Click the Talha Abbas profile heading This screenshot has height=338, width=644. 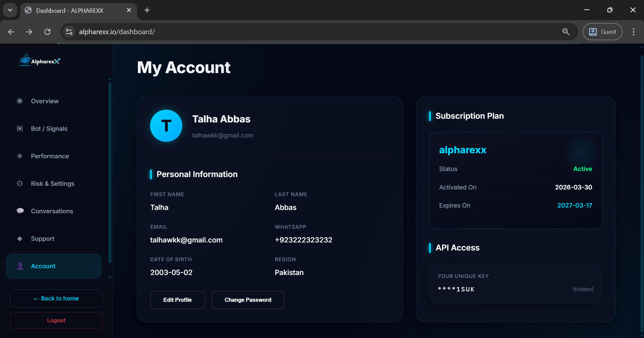(x=221, y=119)
